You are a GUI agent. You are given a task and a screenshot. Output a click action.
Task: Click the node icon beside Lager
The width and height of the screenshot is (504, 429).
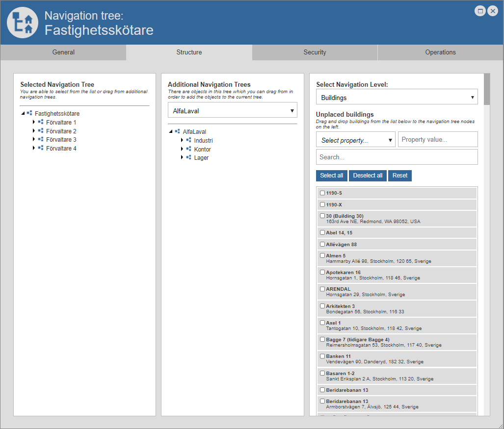[x=188, y=157]
